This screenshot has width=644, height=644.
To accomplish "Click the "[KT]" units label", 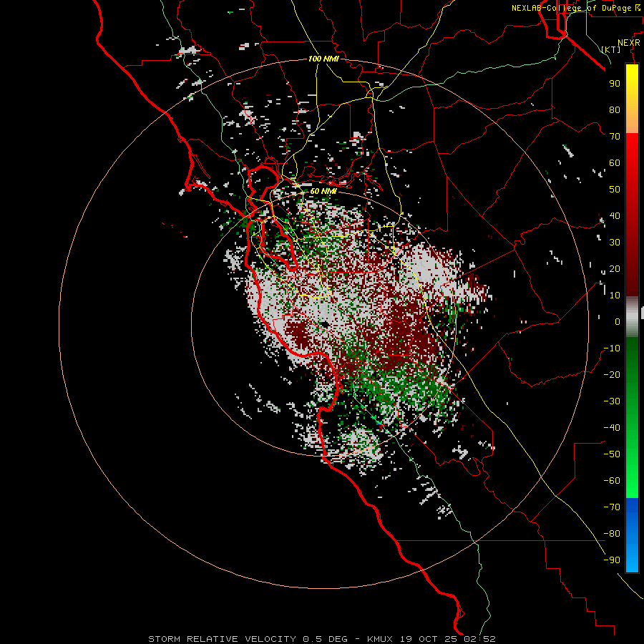I will pyautogui.click(x=611, y=49).
